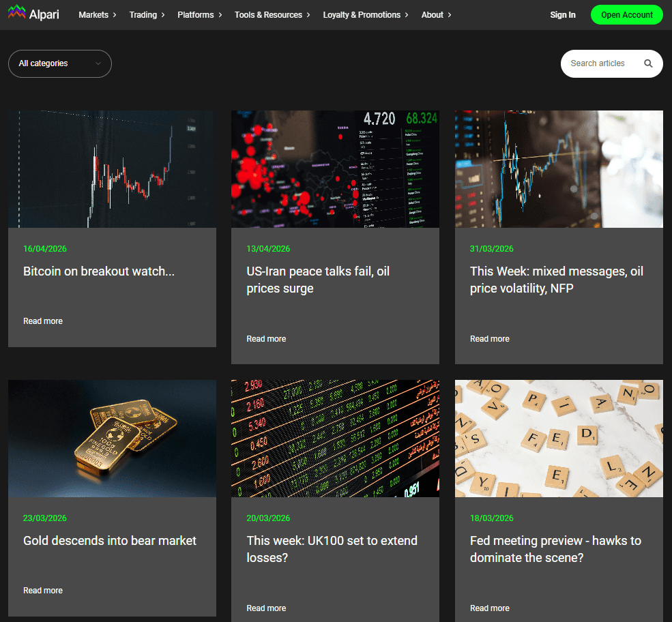672x622 pixels.
Task: Click the Alpari logo icon
Action: [x=16, y=14]
